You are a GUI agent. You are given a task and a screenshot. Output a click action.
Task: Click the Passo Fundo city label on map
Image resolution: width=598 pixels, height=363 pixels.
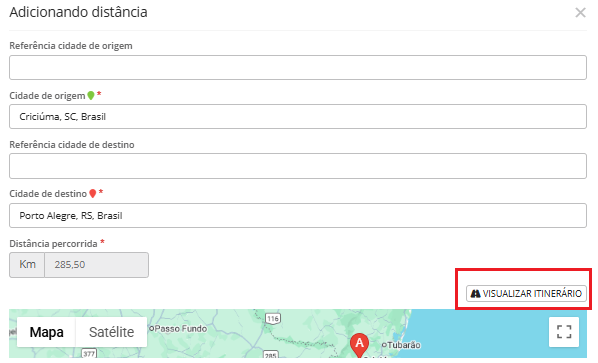tap(178, 328)
